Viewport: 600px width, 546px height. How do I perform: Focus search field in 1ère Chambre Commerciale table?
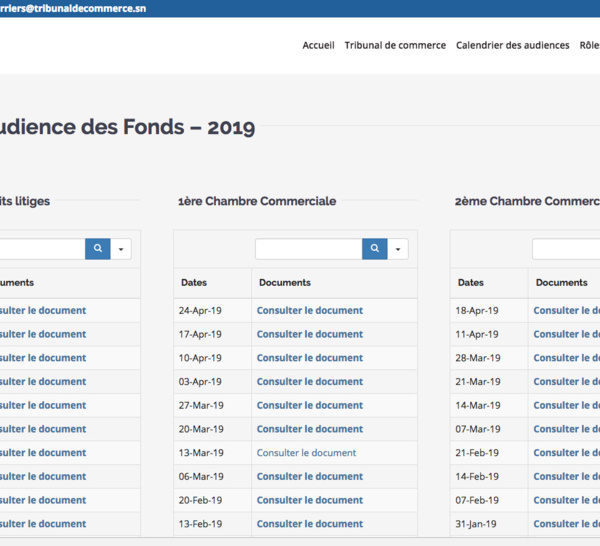(x=309, y=249)
